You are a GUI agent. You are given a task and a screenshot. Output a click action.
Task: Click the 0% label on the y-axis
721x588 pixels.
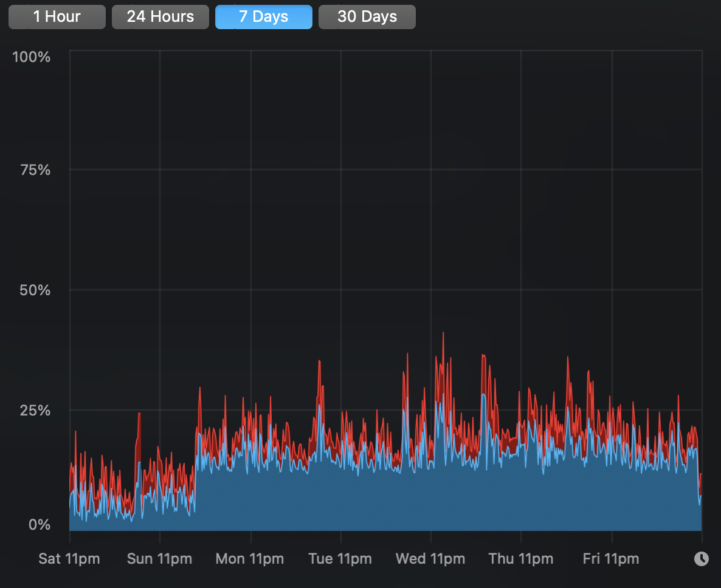[x=40, y=524]
